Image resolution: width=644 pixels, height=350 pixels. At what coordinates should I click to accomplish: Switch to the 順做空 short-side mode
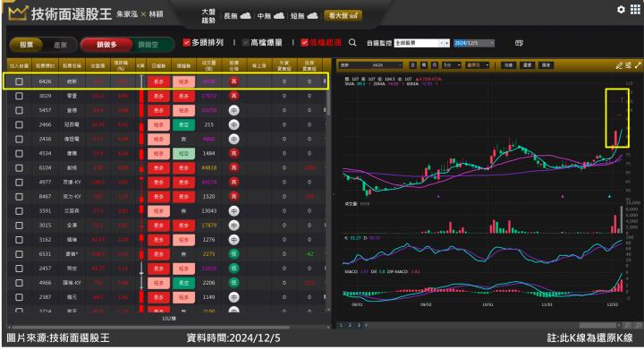[x=148, y=45]
